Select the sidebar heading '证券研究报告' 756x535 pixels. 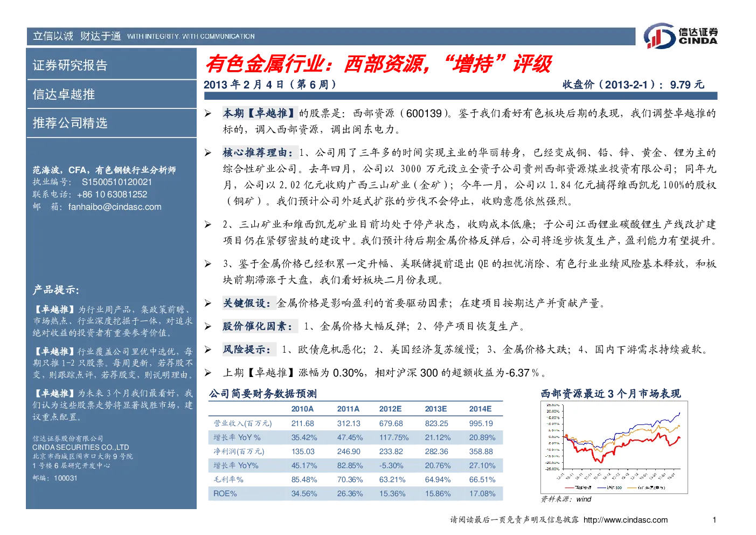70,65
